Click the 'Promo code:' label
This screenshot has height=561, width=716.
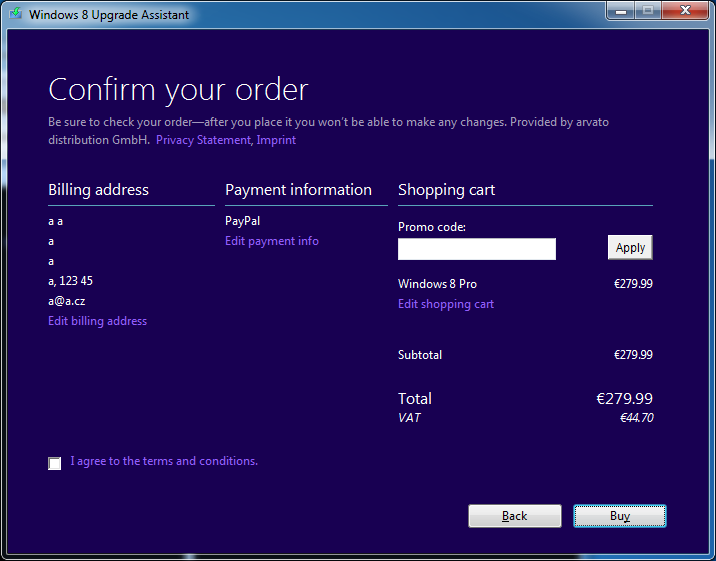click(432, 227)
